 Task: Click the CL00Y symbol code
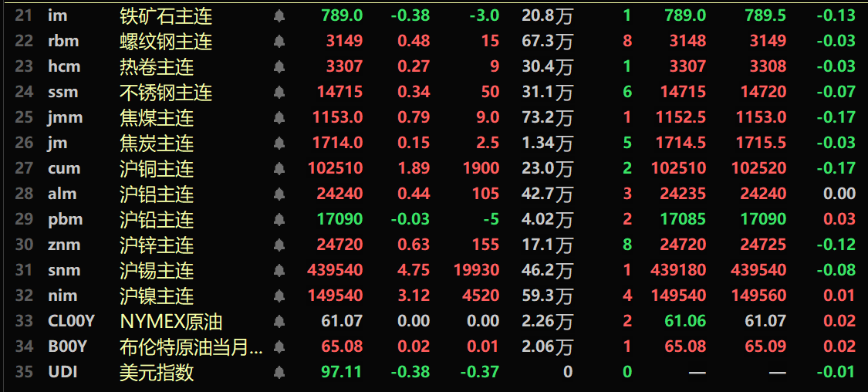tap(71, 322)
